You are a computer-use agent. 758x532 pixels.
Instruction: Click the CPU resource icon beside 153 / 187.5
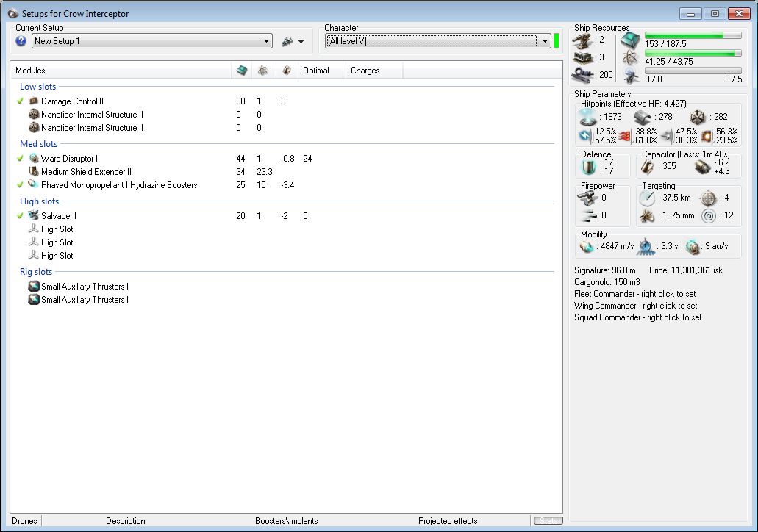[631, 40]
